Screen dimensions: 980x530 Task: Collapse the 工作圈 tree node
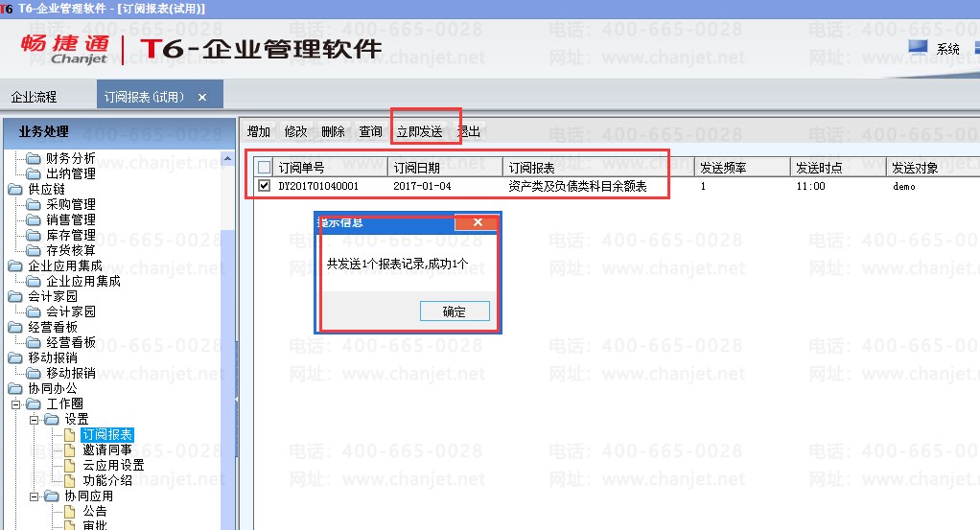click(15, 404)
